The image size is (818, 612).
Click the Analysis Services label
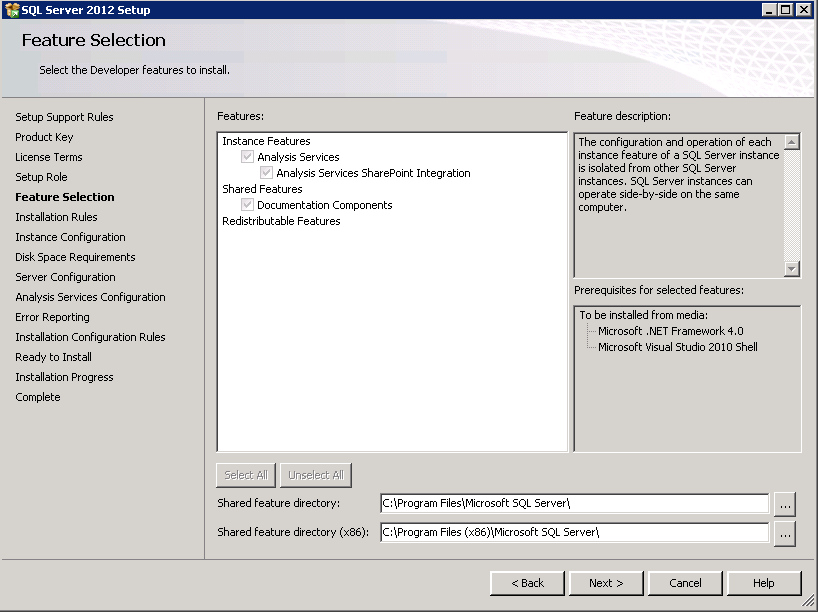pyautogui.click(x=298, y=157)
